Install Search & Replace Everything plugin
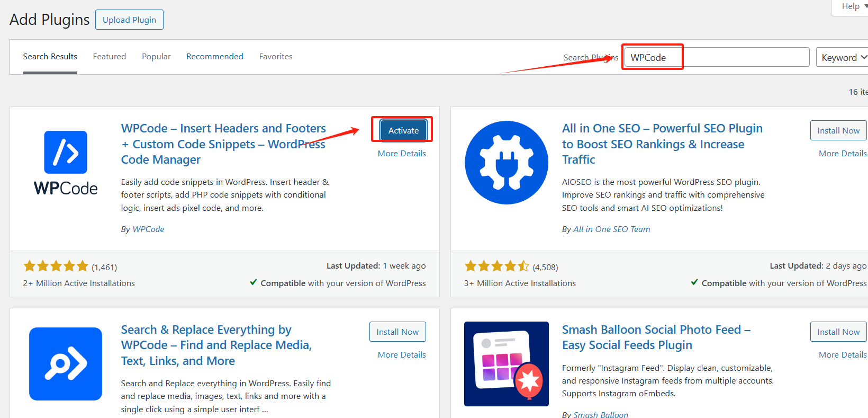The image size is (868, 418). (397, 332)
